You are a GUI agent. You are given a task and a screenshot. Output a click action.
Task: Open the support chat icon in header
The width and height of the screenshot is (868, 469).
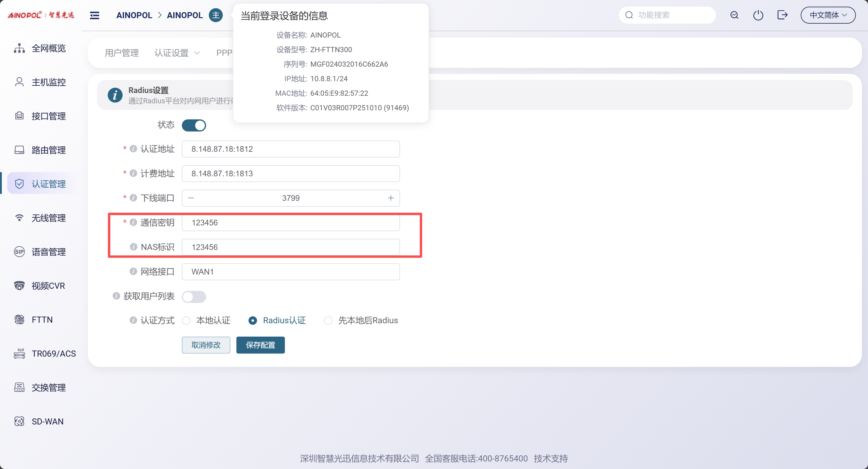tap(734, 15)
